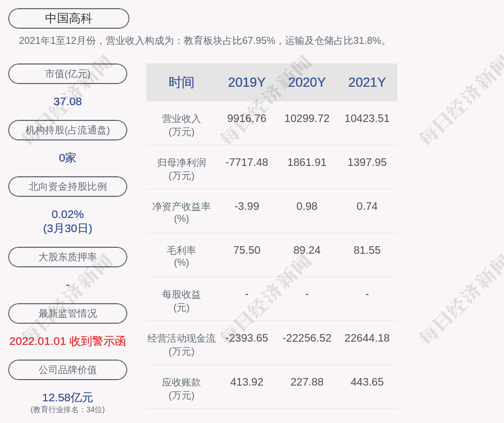
Task: Click the 2021年1至12月份 revenue composition sentence
Action: (x=204, y=41)
